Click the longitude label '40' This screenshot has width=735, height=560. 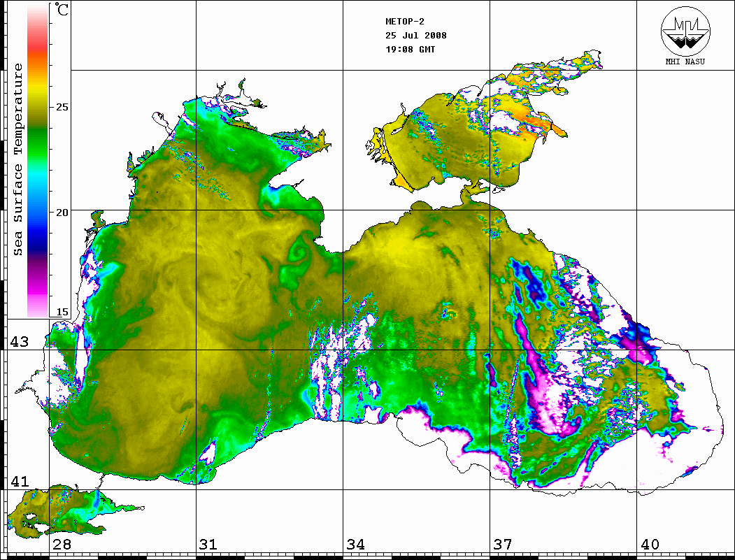[x=650, y=545]
